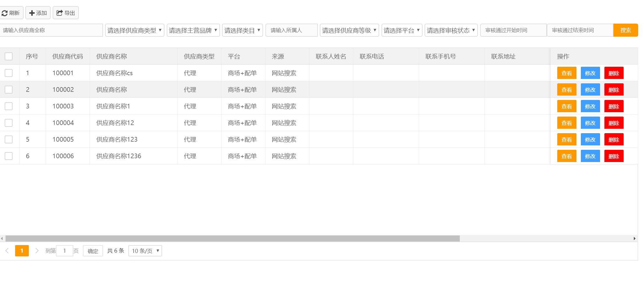
Task: Click the 请输入供应商全称 input field
Action: [51, 30]
